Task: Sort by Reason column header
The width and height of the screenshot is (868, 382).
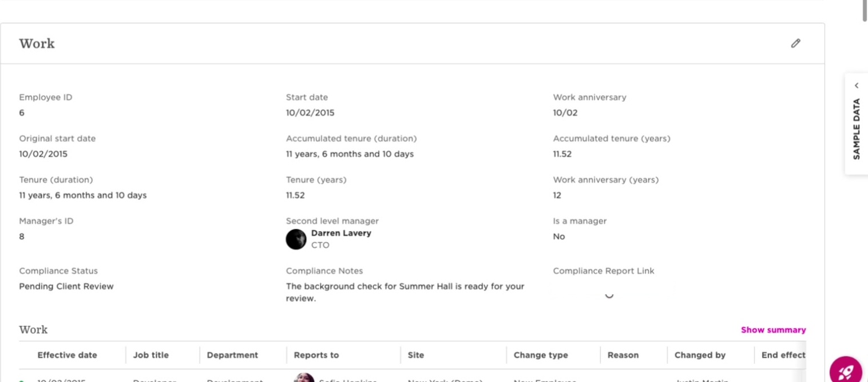Action: pos(623,355)
